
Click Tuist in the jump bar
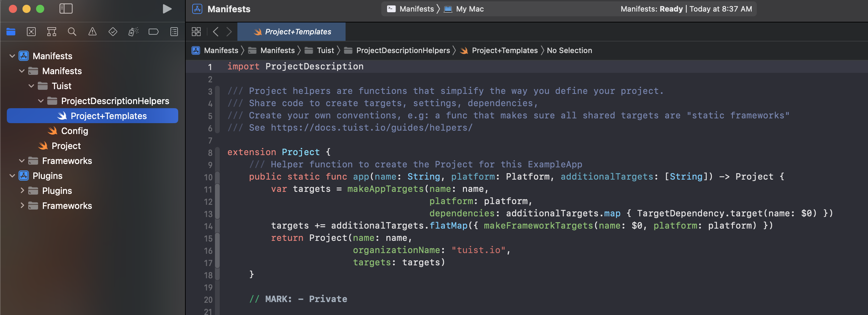coord(319,50)
